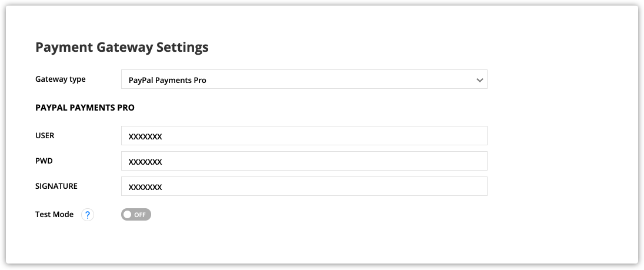
Task: Click the USER field label
Action: coord(45,136)
